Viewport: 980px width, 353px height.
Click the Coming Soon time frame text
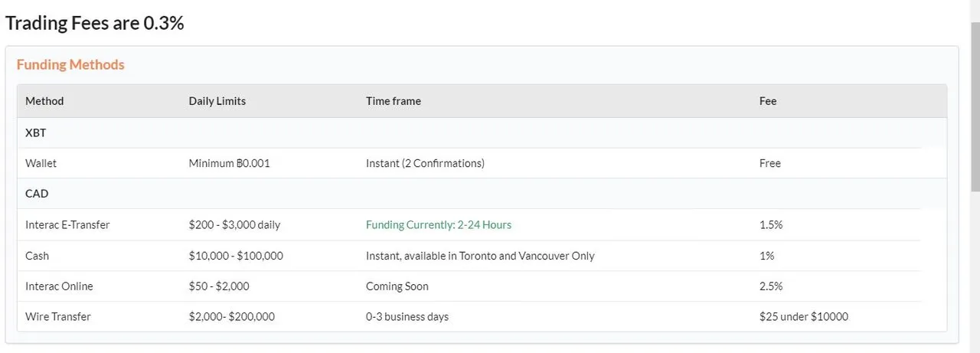[397, 286]
